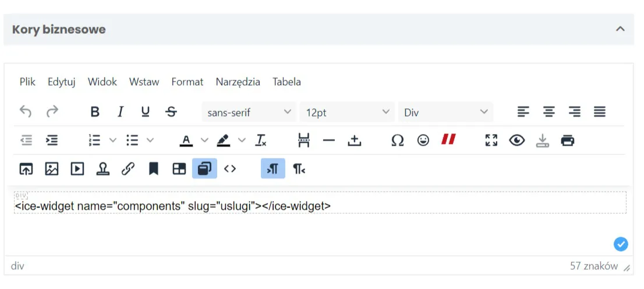Click the upload file icon
Viewport: 644px width, 289px height.
click(x=26, y=168)
